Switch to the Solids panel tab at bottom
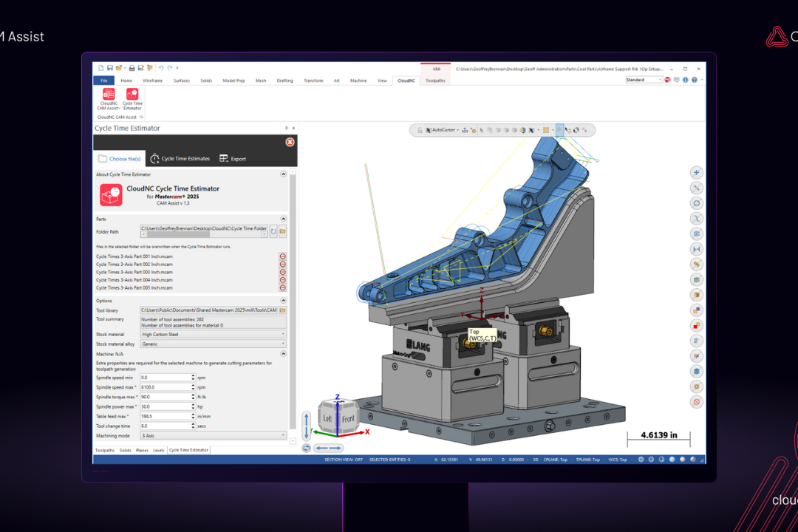This screenshot has width=798, height=532. (x=125, y=450)
